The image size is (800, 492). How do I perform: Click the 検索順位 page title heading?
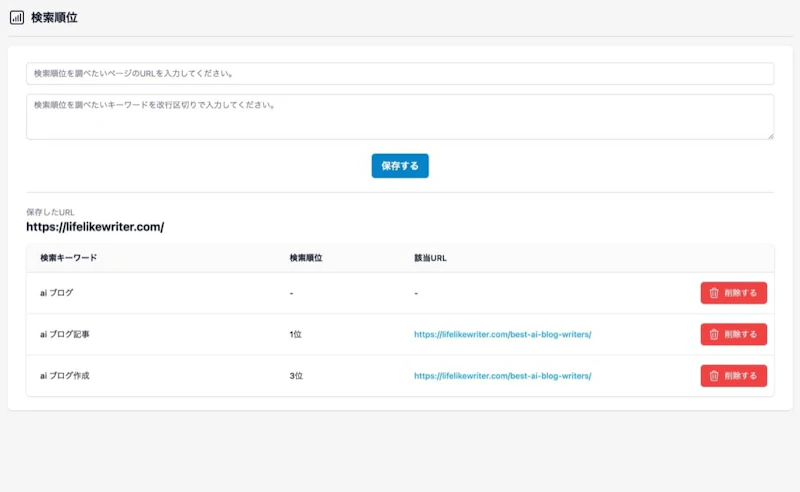[x=54, y=17]
